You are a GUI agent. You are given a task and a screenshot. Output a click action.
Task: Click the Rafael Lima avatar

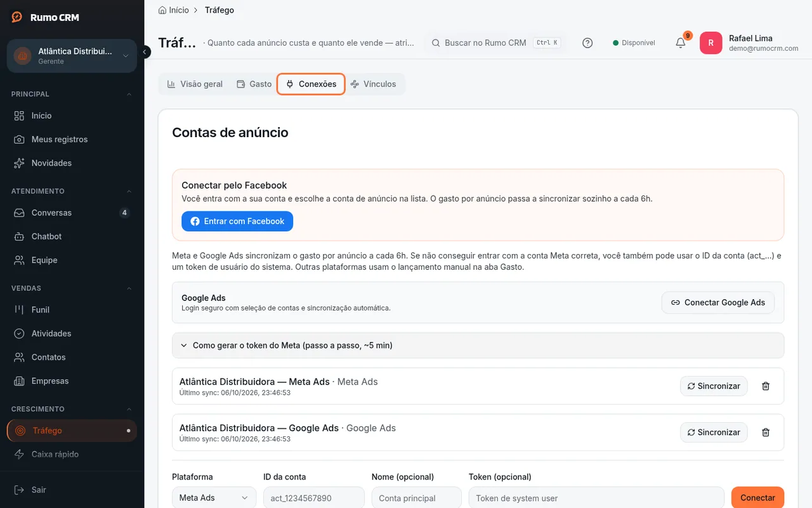point(710,43)
